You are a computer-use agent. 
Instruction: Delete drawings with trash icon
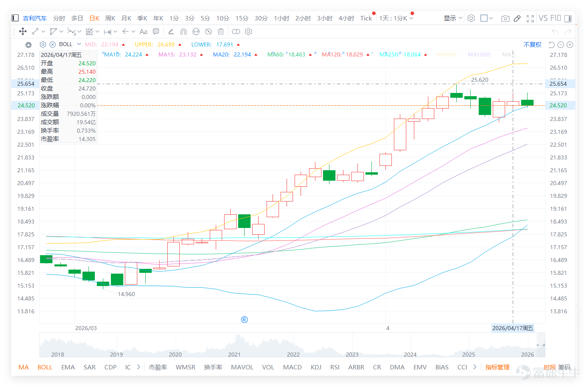coord(221,31)
